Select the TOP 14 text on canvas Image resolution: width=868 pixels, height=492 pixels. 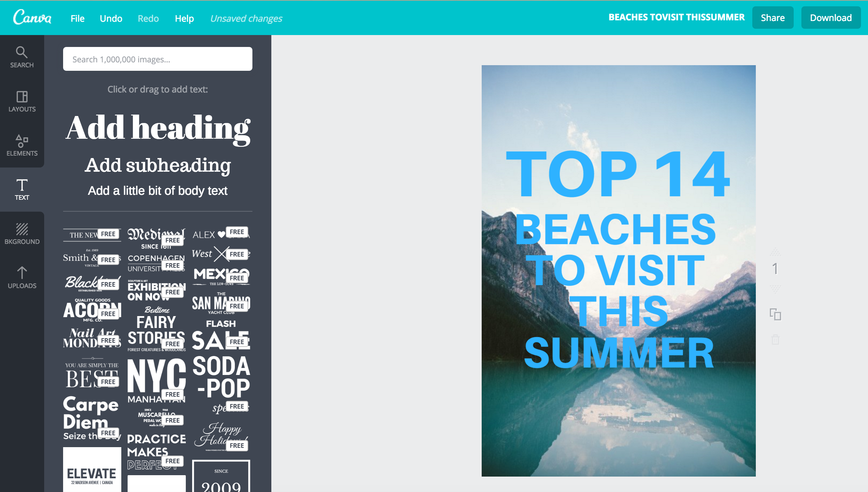pyautogui.click(x=618, y=174)
